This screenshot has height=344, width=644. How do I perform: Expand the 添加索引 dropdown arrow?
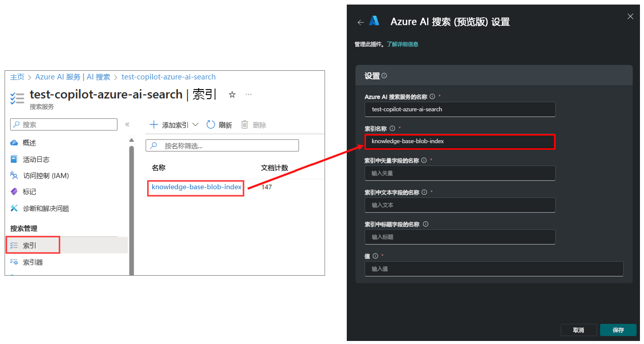pyautogui.click(x=196, y=124)
